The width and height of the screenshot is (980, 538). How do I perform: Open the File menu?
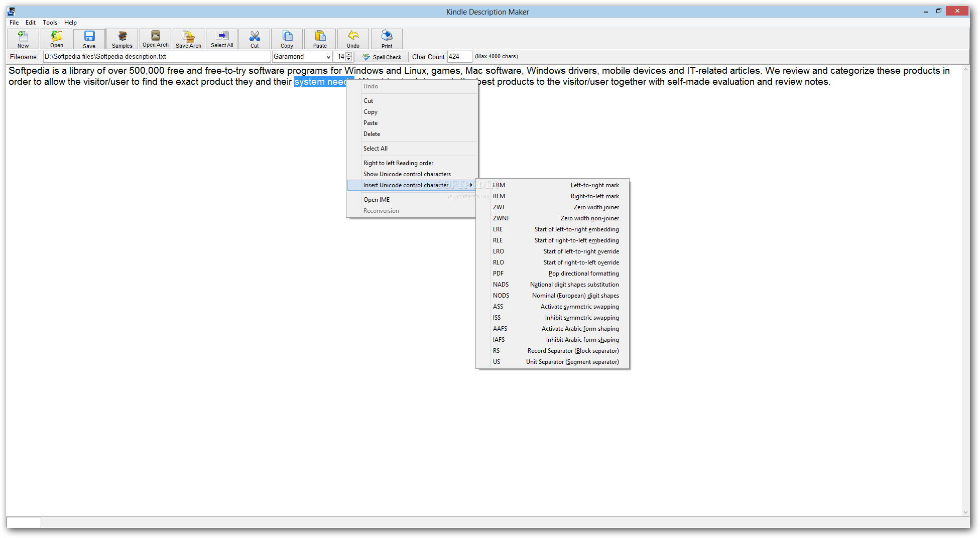point(14,23)
